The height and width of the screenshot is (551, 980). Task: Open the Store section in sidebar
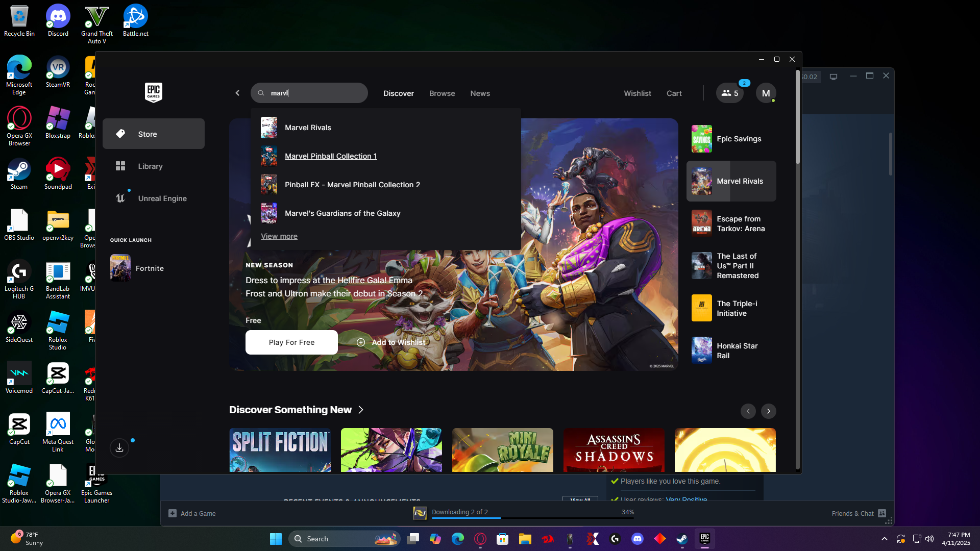(154, 134)
